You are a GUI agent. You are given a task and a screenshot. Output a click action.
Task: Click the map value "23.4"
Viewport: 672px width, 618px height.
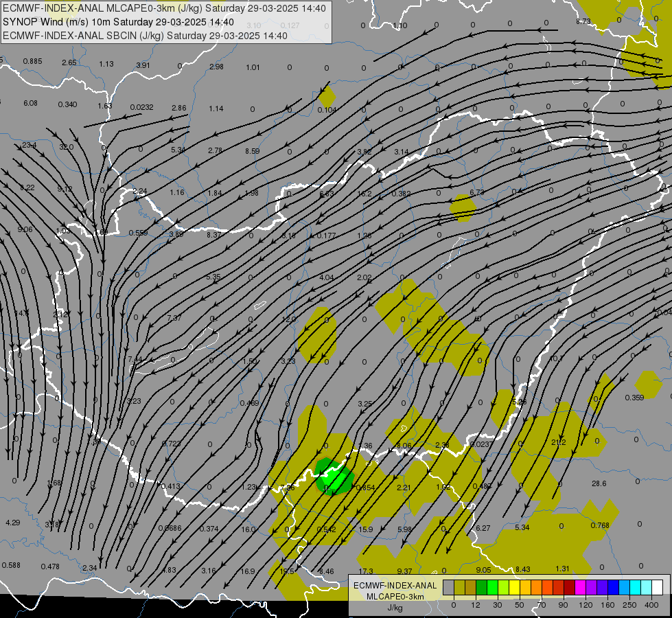pos(29,146)
